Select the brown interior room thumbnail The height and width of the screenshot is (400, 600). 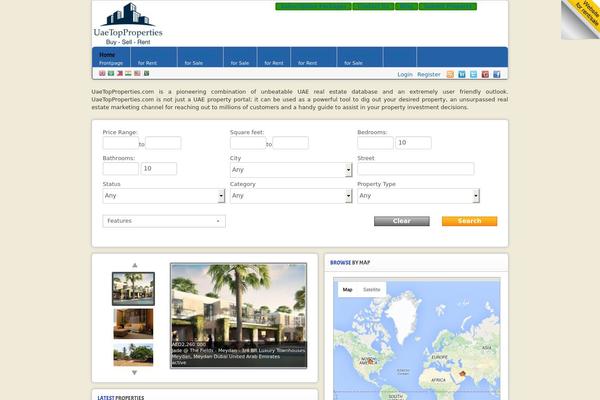[x=133, y=324]
